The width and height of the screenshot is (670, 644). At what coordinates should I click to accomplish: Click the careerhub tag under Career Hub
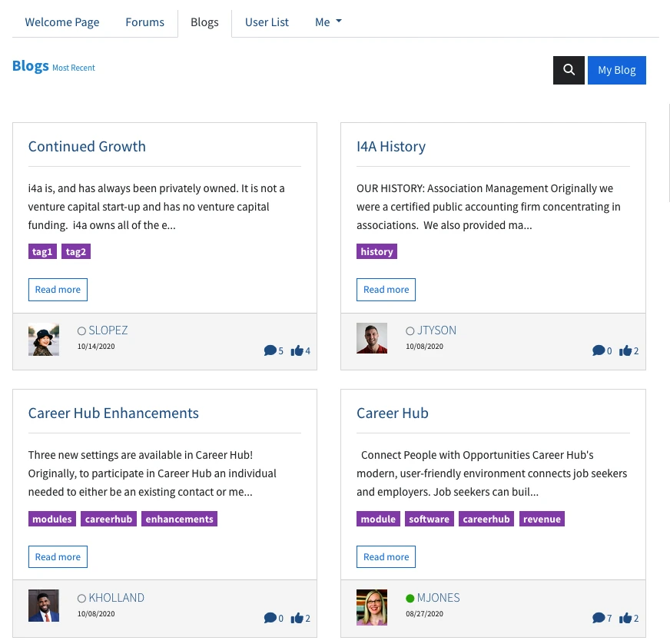click(486, 519)
